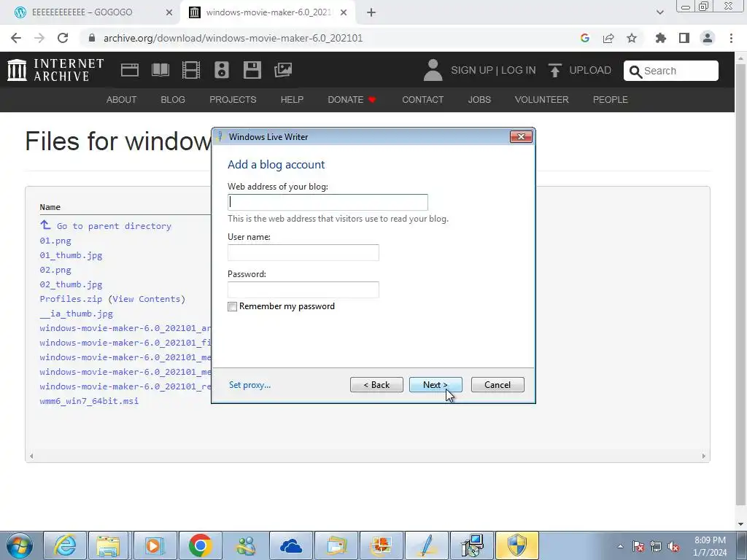Click the file list scroll right arrow

(x=704, y=456)
